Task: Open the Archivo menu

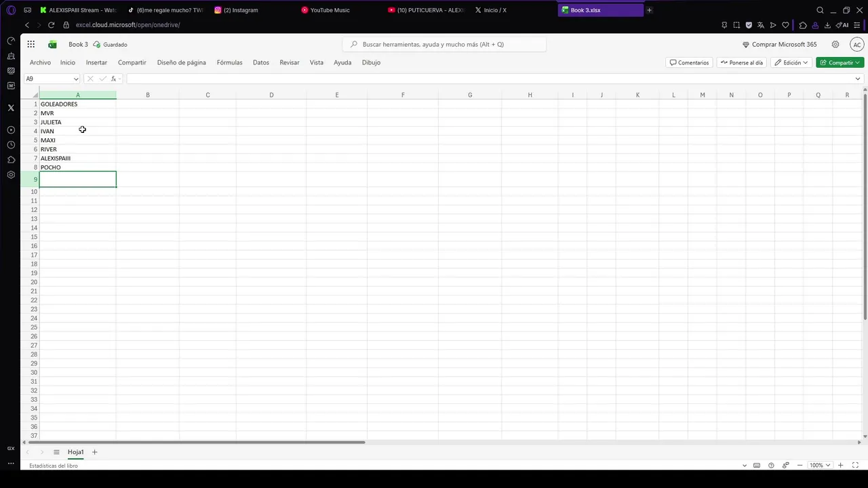Action: [40, 62]
